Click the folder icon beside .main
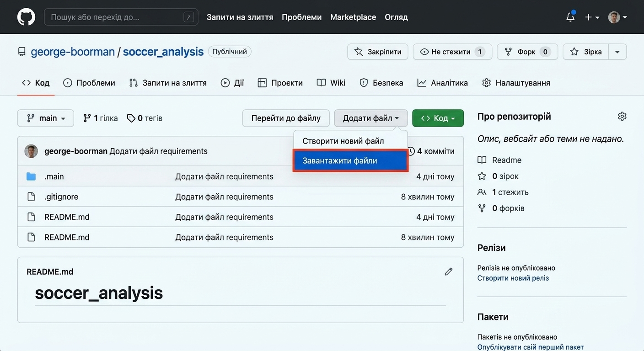The height and width of the screenshot is (351, 644). point(31,176)
